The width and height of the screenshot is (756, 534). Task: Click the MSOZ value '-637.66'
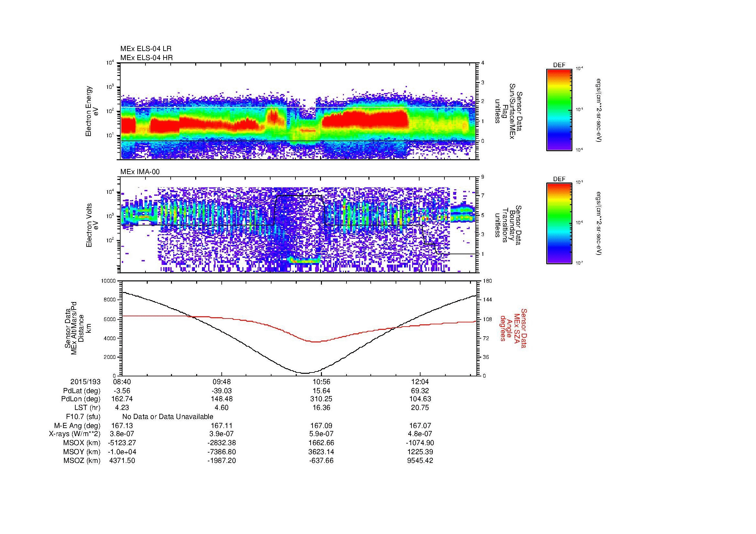click(x=321, y=461)
